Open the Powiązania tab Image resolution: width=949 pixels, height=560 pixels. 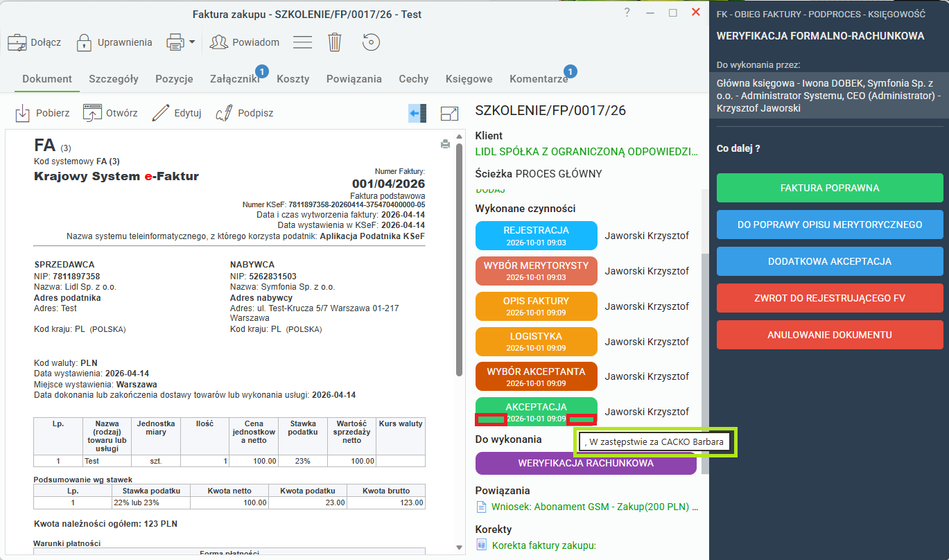(x=354, y=79)
